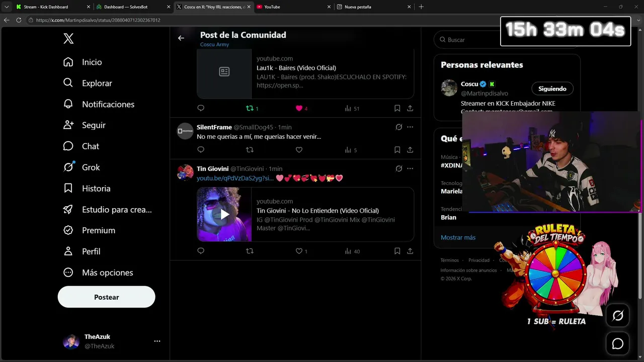Open the Privacidad footer link

point(479,260)
